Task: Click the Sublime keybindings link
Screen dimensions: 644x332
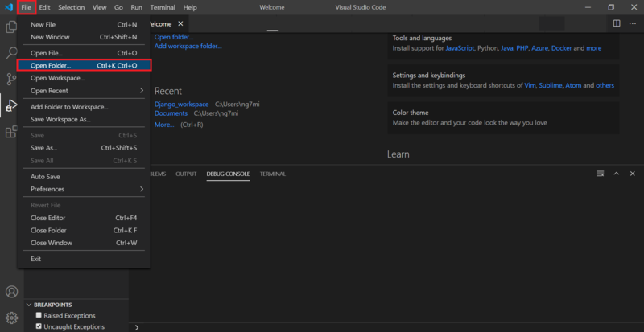Action: [x=551, y=85]
